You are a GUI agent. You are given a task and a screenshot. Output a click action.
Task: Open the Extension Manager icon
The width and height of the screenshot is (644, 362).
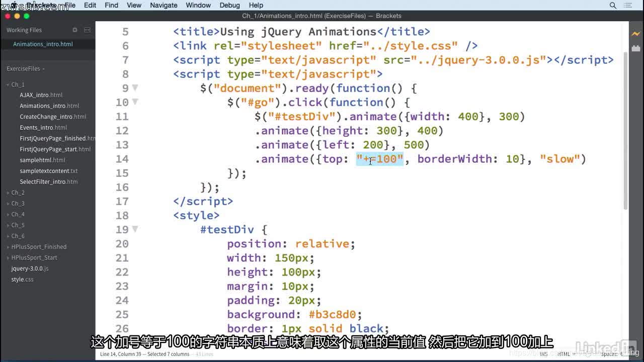tap(635, 48)
